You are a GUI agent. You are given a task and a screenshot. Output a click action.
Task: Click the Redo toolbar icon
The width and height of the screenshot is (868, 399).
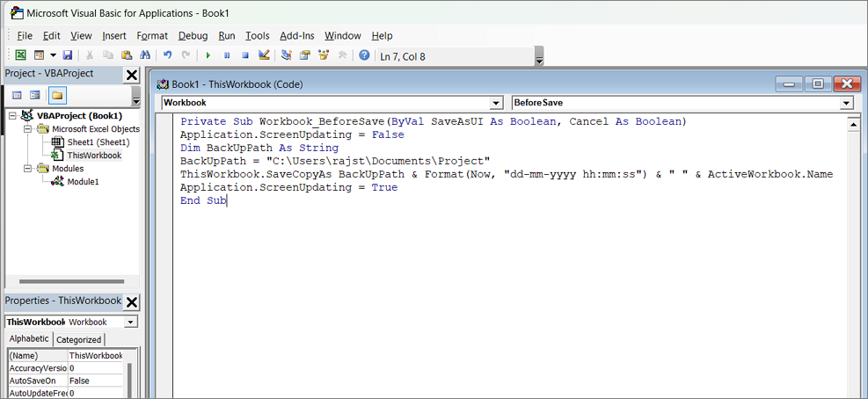click(x=186, y=55)
